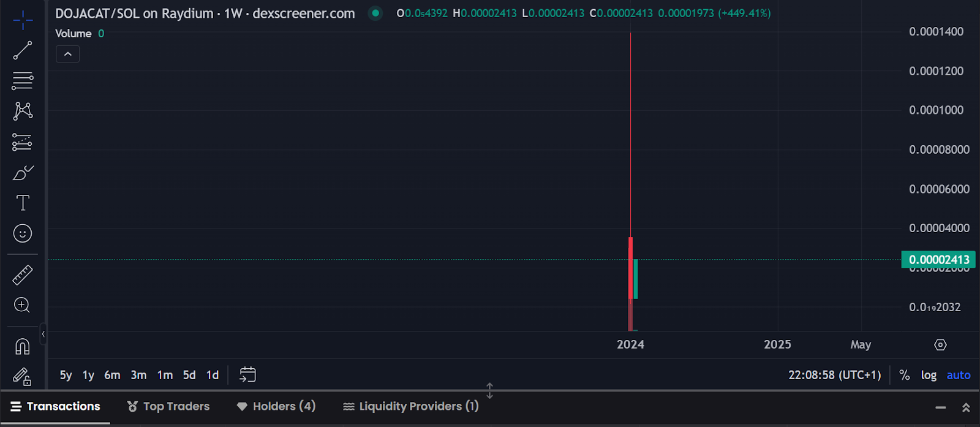The height and width of the screenshot is (427, 980).
Task: Select the brush drawing tool
Action: (23, 173)
